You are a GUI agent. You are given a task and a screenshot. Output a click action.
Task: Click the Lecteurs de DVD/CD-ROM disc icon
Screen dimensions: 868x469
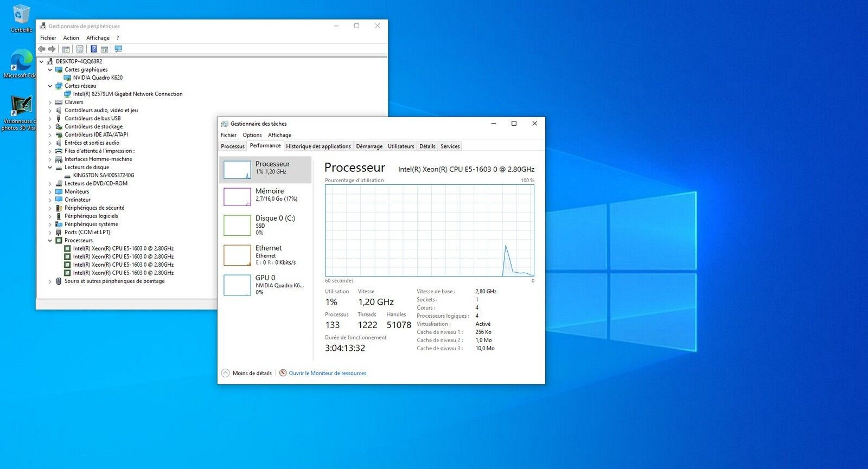(59, 183)
